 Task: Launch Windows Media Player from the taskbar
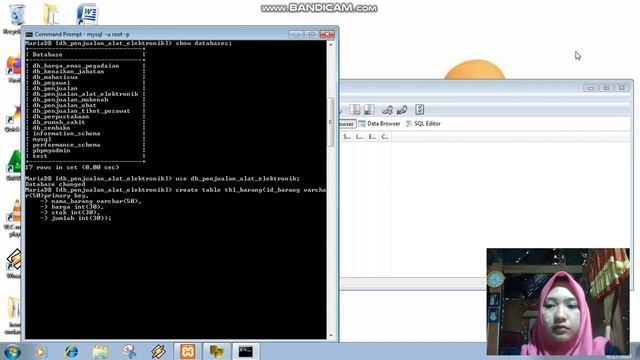[40, 351]
